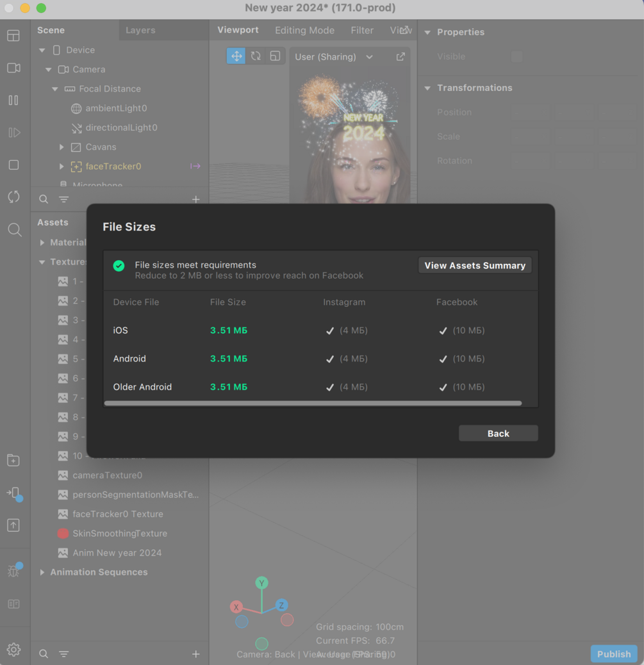Click the red SkinSmoothingTexture icon
The width and height of the screenshot is (644, 665).
click(x=63, y=534)
